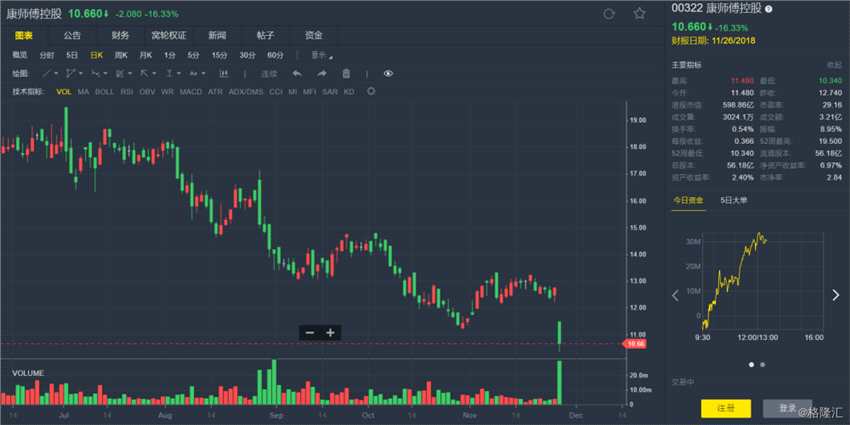
Task: Open the 财务 financials tab
Action: (120, 36)
